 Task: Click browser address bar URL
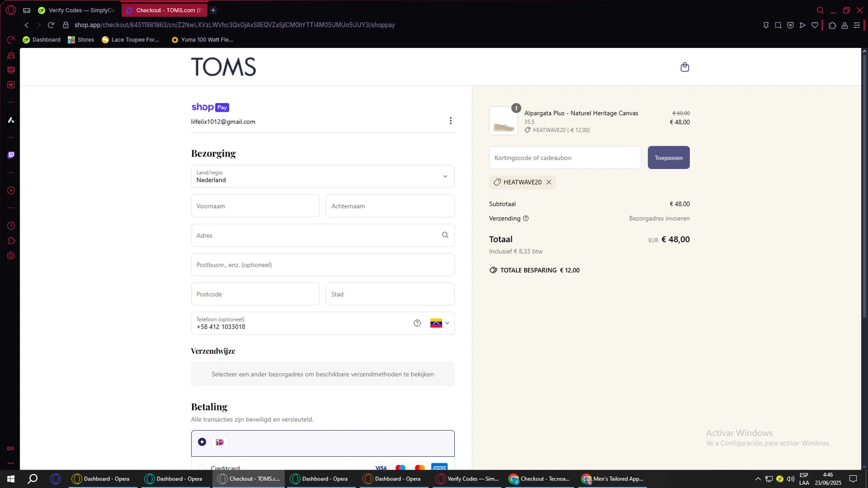click(234, 25)
